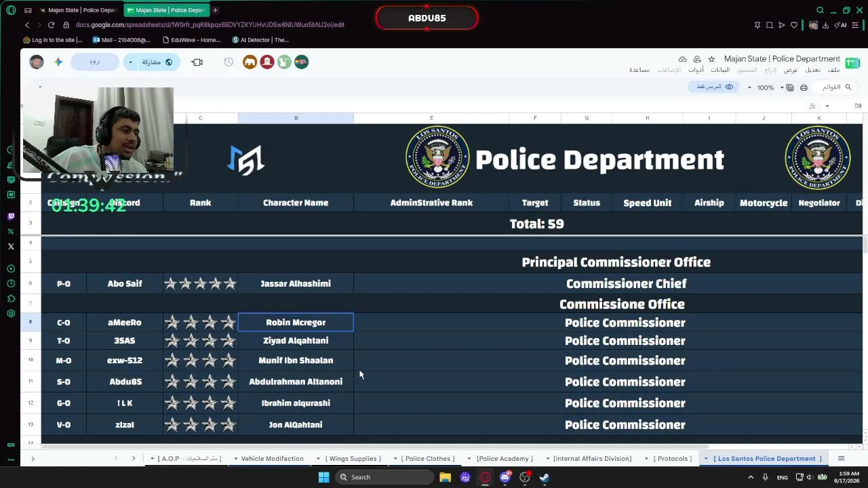This screenshot has height=488, width=868.
Task: Switch to Wings Supplies sheet tab
Action: pyautogui.click(x=353, y=459)
